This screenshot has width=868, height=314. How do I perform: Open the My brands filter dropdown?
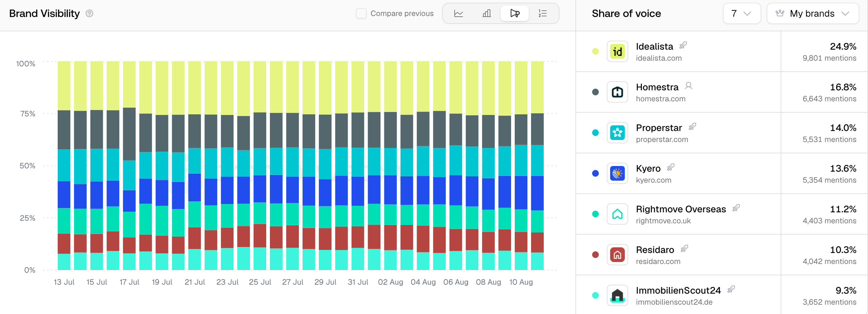(812, 13)
